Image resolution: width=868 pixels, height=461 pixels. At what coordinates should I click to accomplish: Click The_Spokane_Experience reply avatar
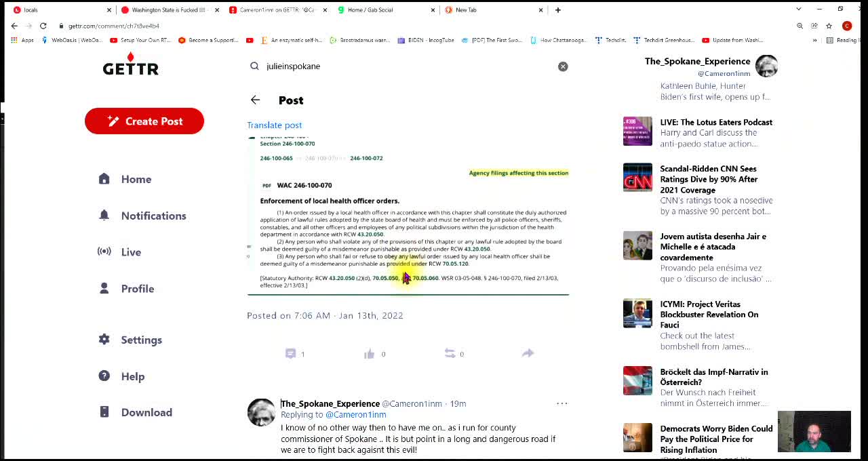tap(261, 412)
